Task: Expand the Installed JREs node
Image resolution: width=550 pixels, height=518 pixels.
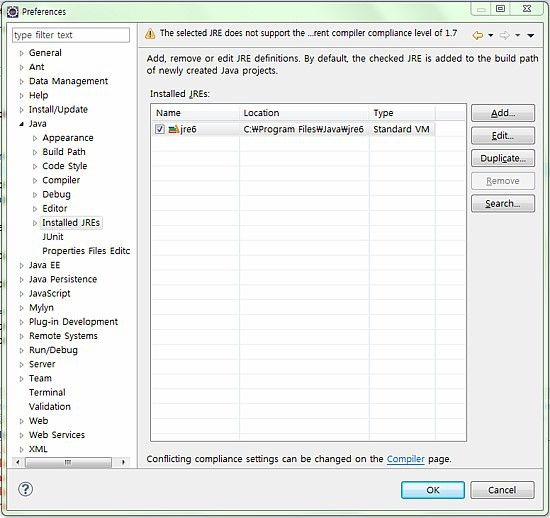Action: click(x=35, y=223)
